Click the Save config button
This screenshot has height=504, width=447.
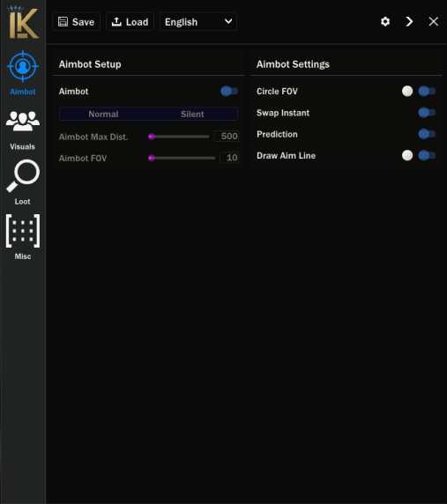tap(76, 21)
